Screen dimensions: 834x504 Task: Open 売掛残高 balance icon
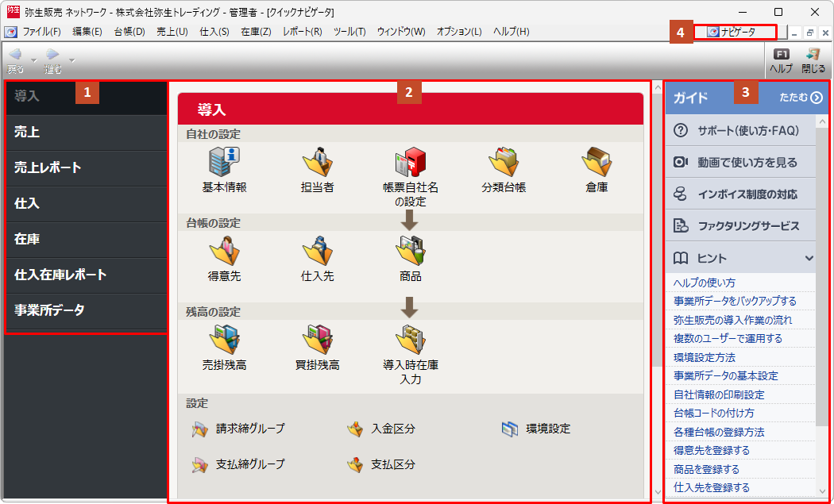point(224,340)
